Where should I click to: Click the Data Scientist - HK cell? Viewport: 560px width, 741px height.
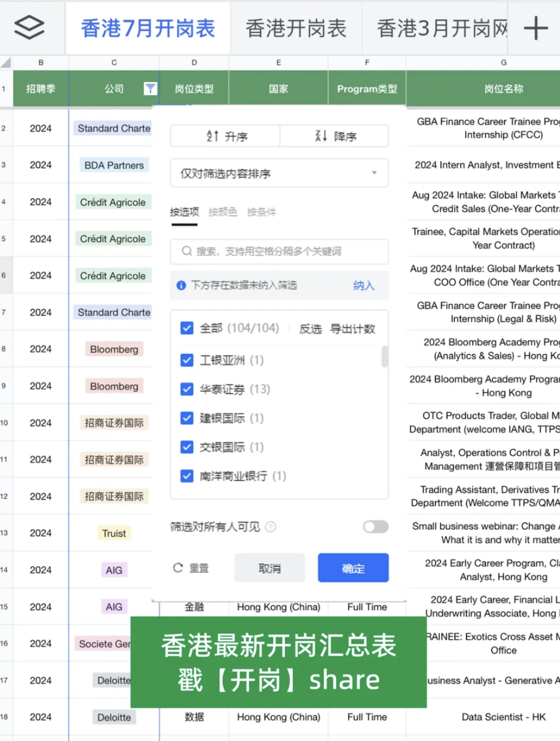503,717
